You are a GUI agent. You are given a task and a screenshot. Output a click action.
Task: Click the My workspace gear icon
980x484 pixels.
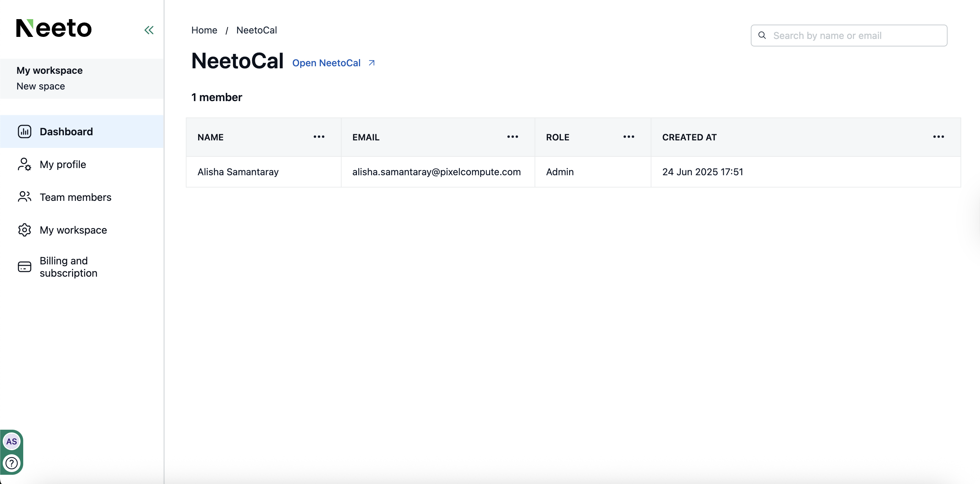[24, 230]
